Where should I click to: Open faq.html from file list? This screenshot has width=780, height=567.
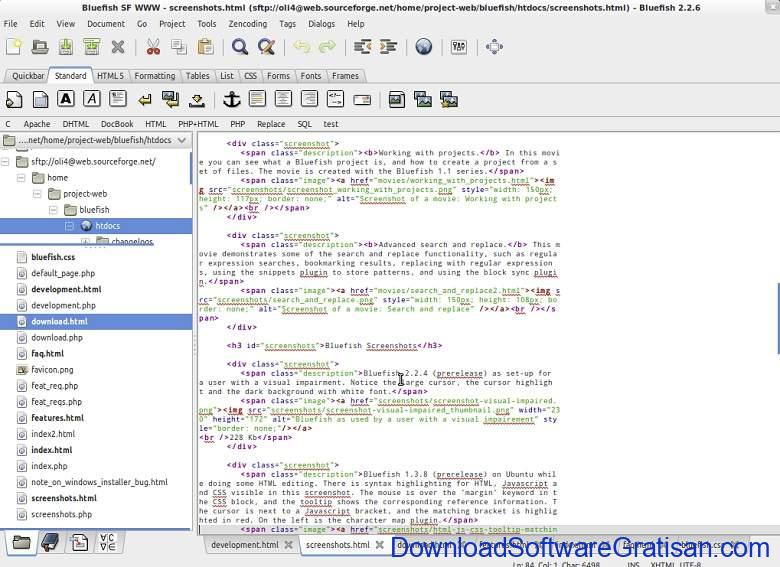pos(47,354)
